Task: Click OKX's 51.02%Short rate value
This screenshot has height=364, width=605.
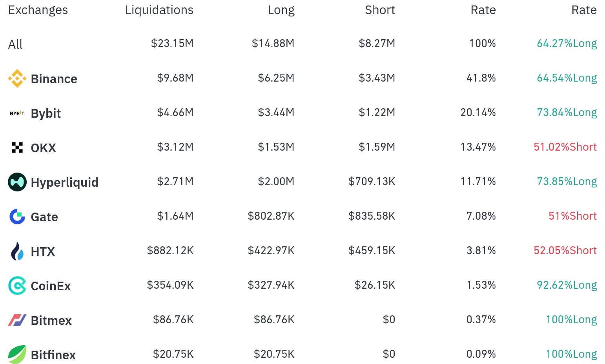Action: tap(565, 147)
